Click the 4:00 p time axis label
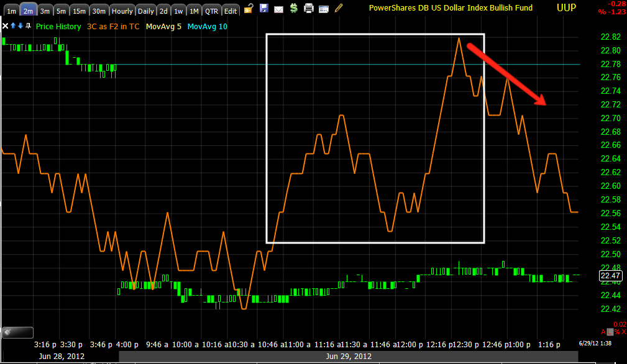 point(127,344)
